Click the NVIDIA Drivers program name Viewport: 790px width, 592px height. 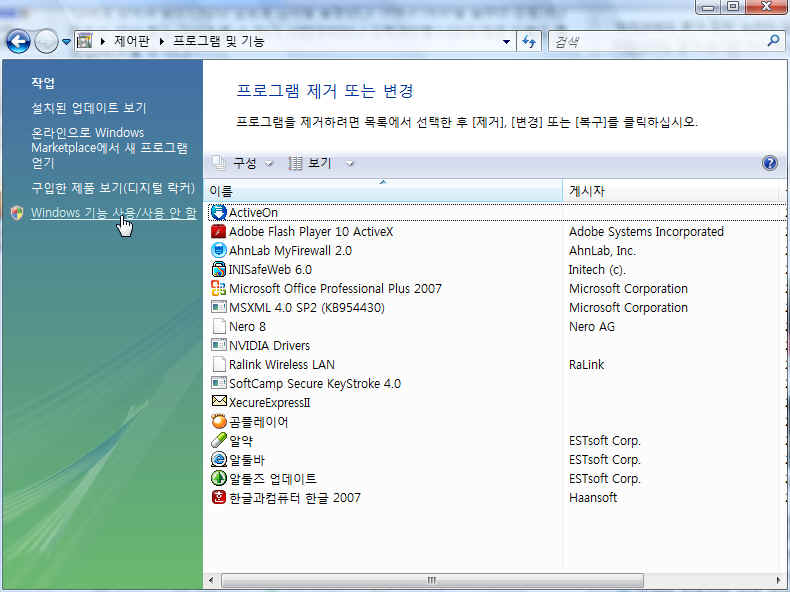point(270,346)
